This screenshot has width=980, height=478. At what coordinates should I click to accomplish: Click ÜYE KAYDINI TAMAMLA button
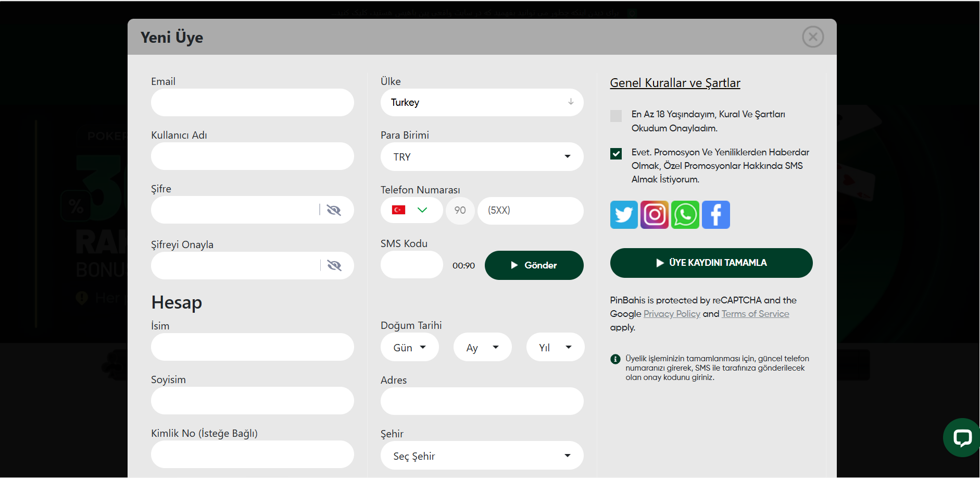tap(711, 263)
